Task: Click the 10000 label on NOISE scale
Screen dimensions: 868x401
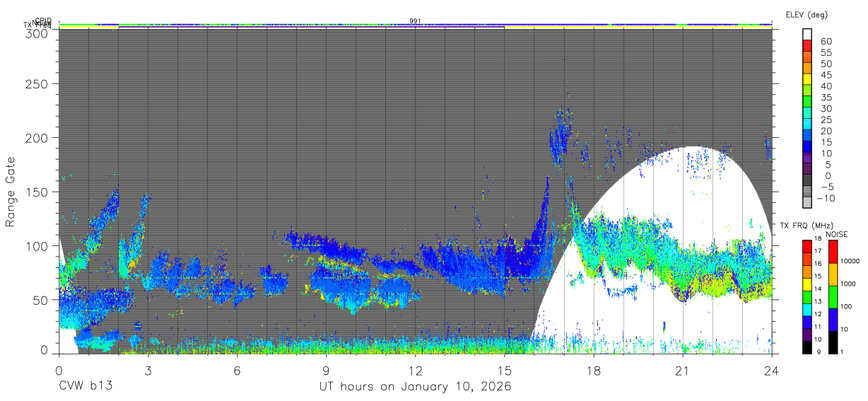Action: (x=850, y=262)
